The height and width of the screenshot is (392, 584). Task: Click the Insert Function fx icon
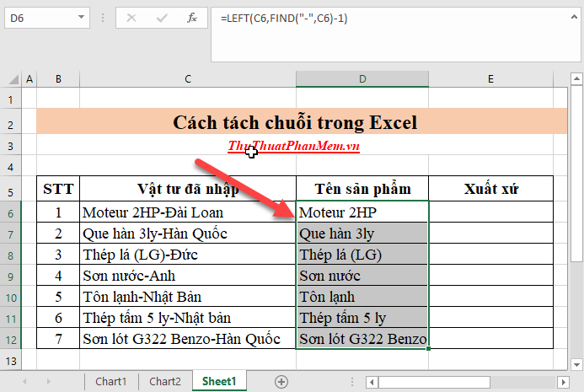(191, 18)
